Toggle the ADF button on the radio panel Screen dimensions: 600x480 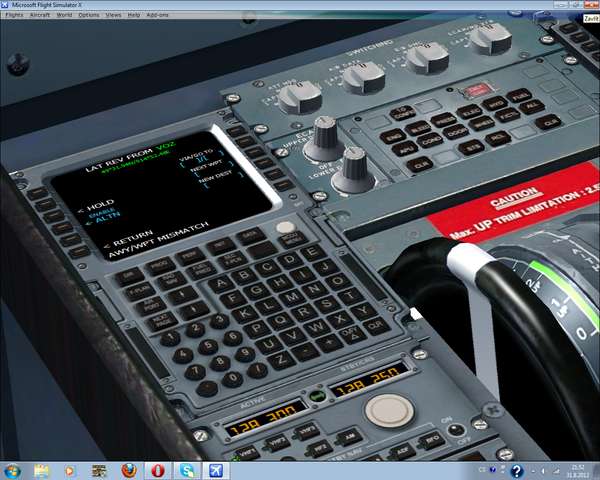pyautogui.click(x=402, y=452)
